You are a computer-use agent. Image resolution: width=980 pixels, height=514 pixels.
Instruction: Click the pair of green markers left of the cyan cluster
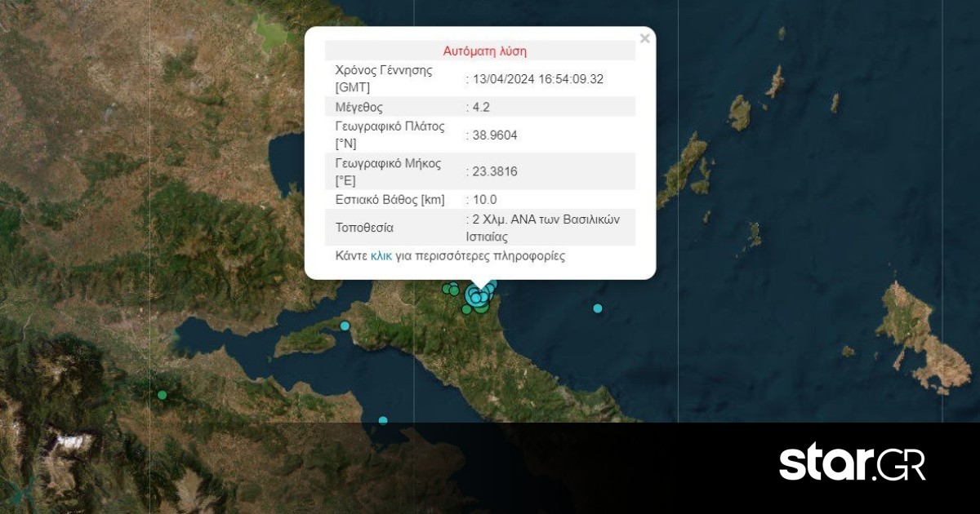point(450,289)
